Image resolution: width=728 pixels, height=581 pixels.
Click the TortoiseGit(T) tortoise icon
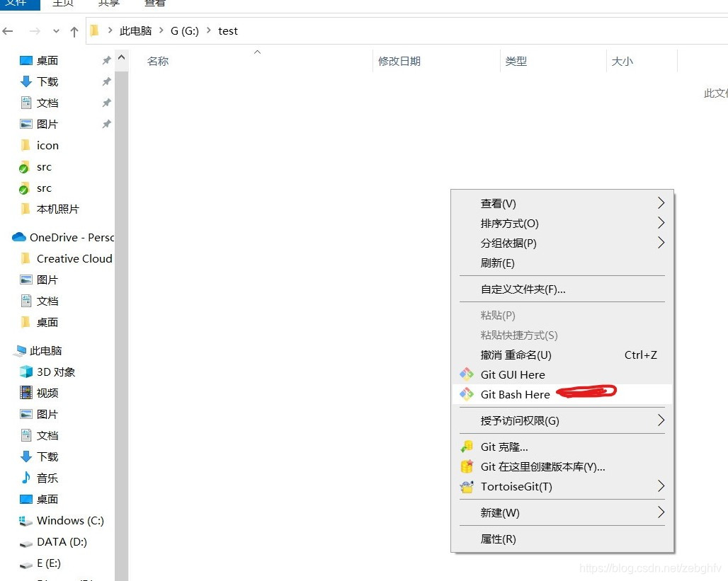coord(467,486)
